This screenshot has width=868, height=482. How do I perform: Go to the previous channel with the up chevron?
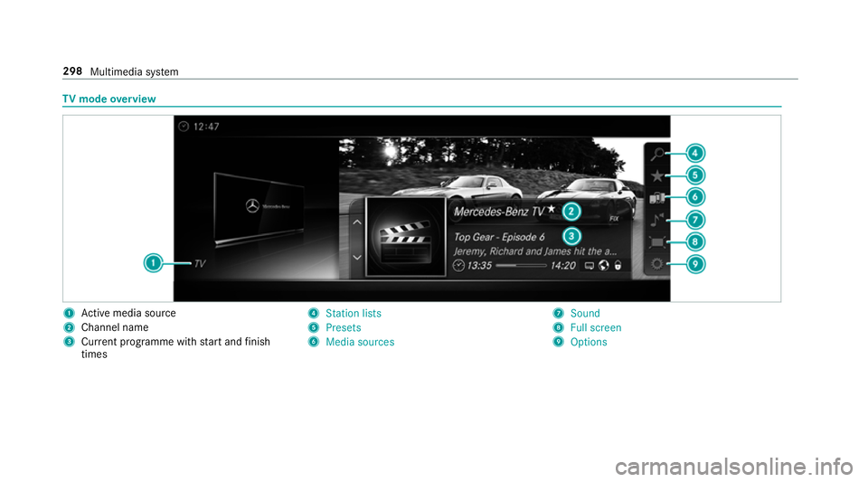[x=356, y=221]
